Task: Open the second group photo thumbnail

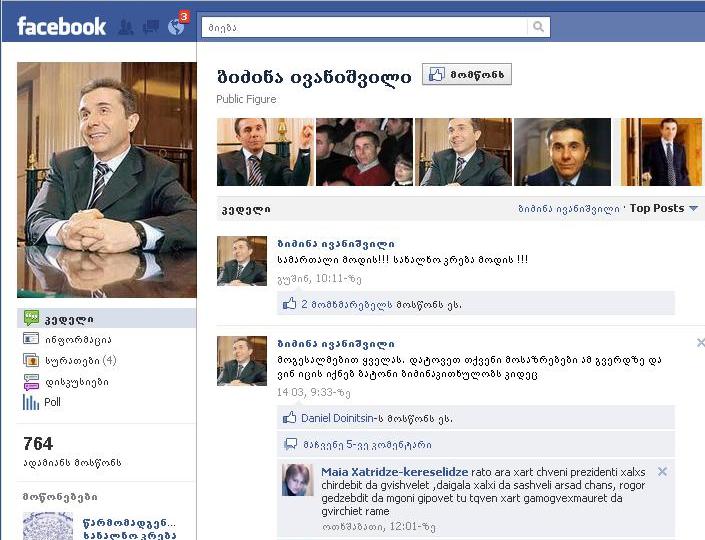Action: click(364, 152)
